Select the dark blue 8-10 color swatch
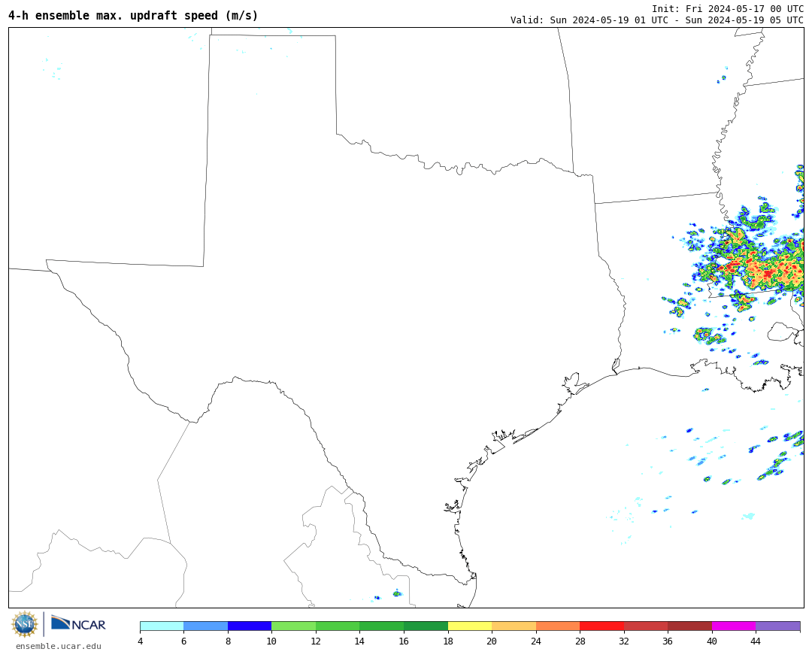812x655 pixels. (x=250, y=626)
